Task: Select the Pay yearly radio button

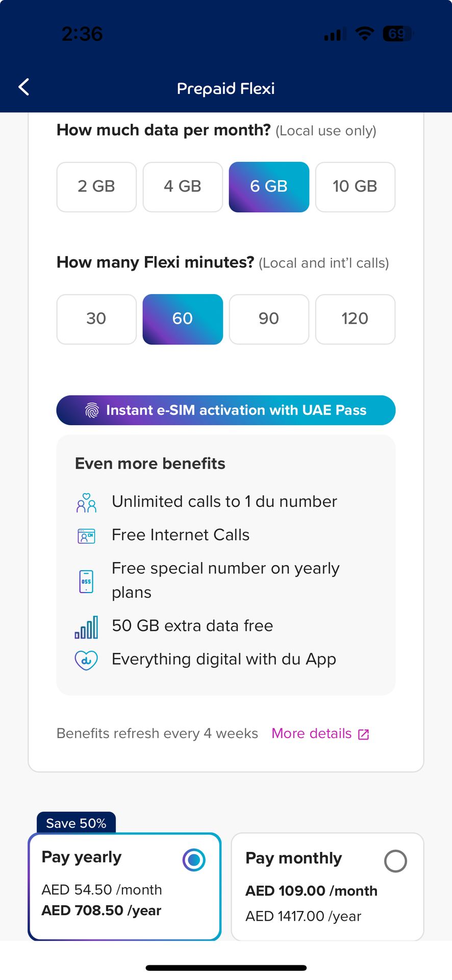Action: click(x=194, y=860)
